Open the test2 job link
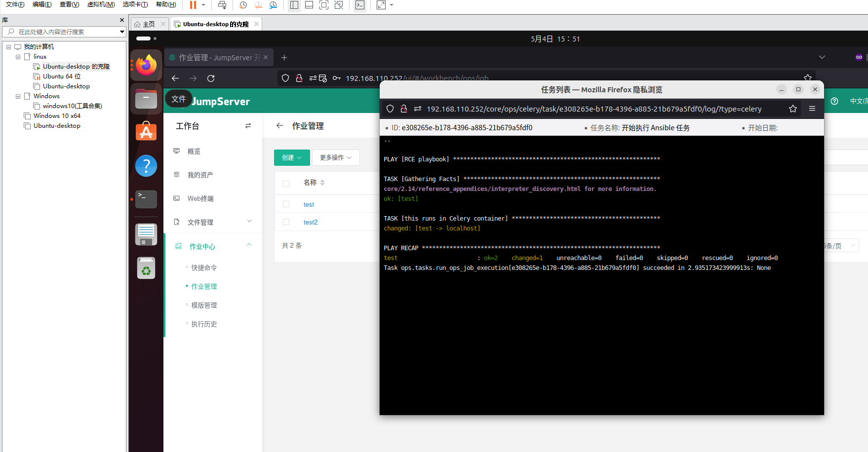 pyautogui.click(x=311, y=223)
